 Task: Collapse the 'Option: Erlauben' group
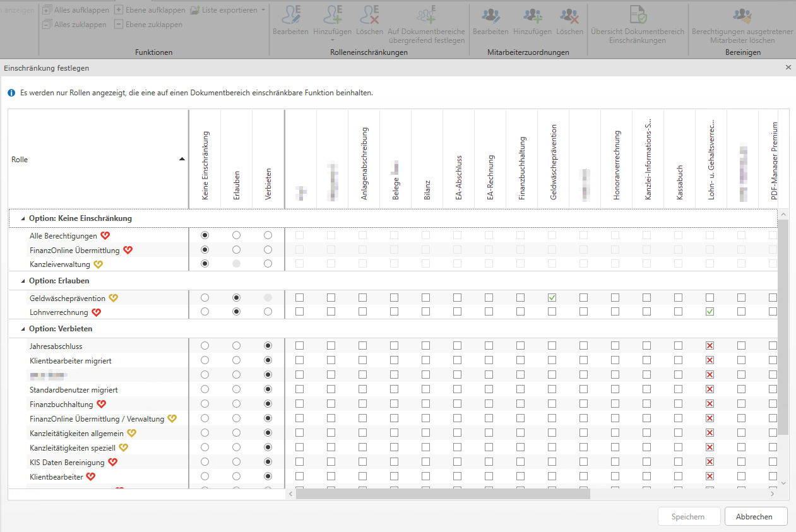pos(23,281)
